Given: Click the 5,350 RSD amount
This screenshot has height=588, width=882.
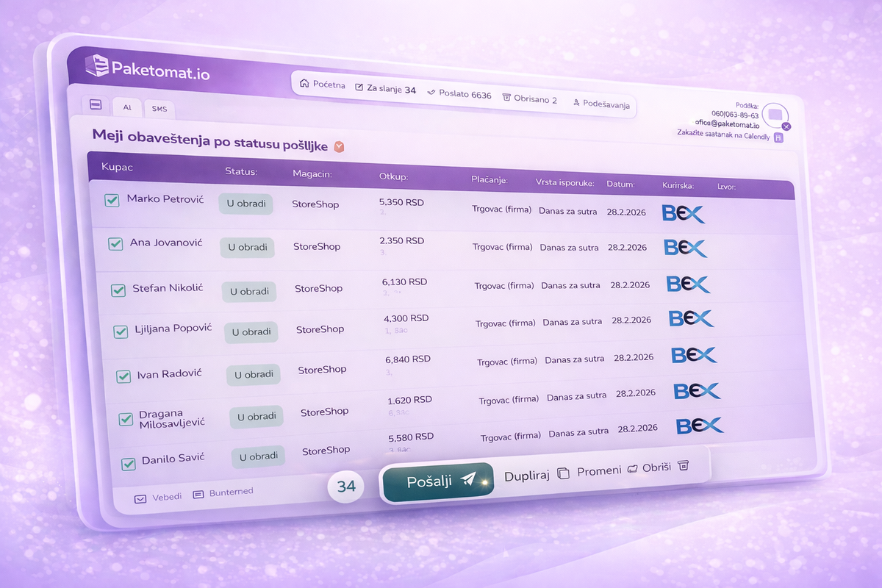Looking at the screenshot, I should [x=400, y=201].
